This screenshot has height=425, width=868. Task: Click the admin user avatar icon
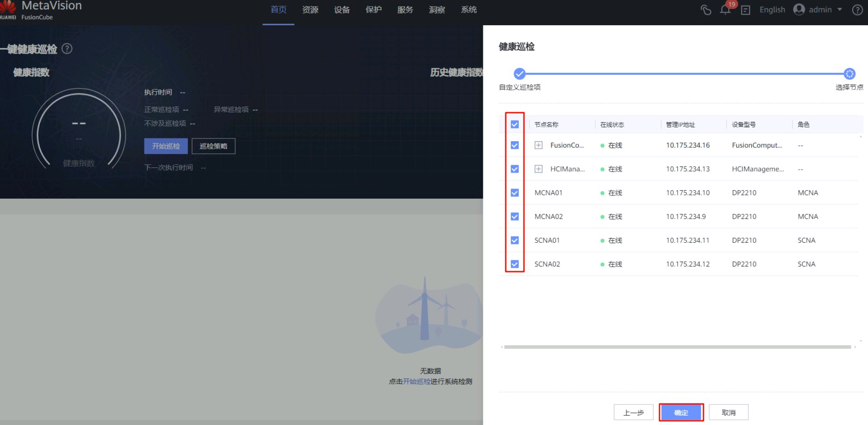tap(799, 10)
